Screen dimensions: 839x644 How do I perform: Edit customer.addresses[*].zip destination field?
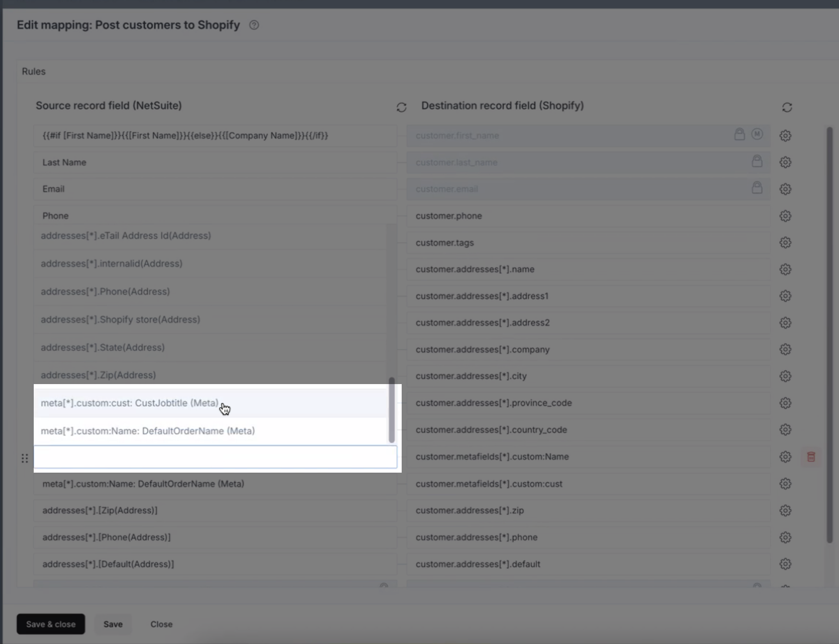(x=589, y=511)
